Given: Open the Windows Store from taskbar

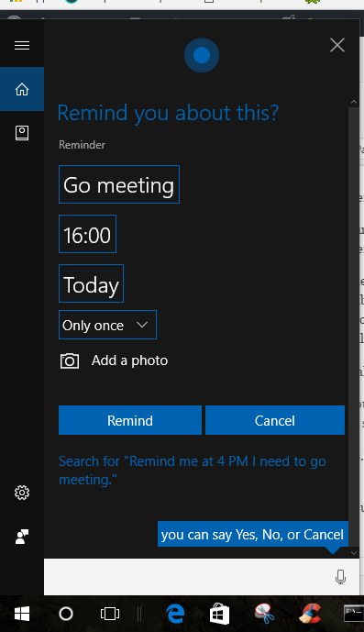Looking at the screenshot, I should click(x=219, y=614).
